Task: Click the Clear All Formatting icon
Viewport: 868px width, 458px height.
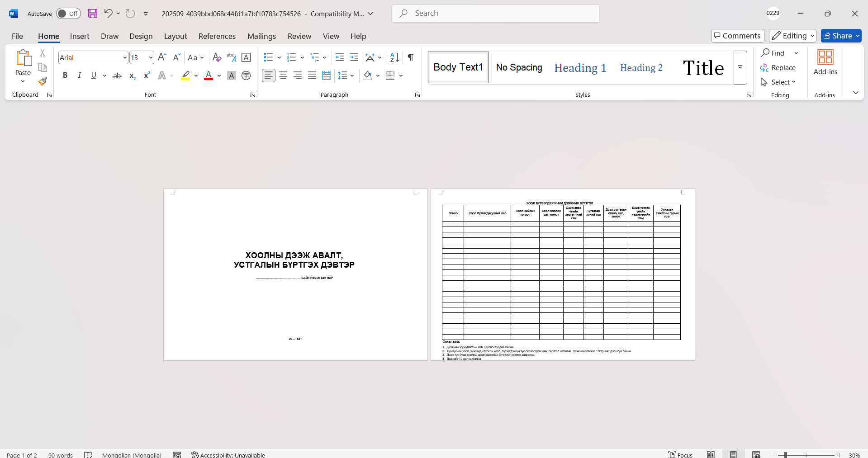Action: [x=217, y=57]
